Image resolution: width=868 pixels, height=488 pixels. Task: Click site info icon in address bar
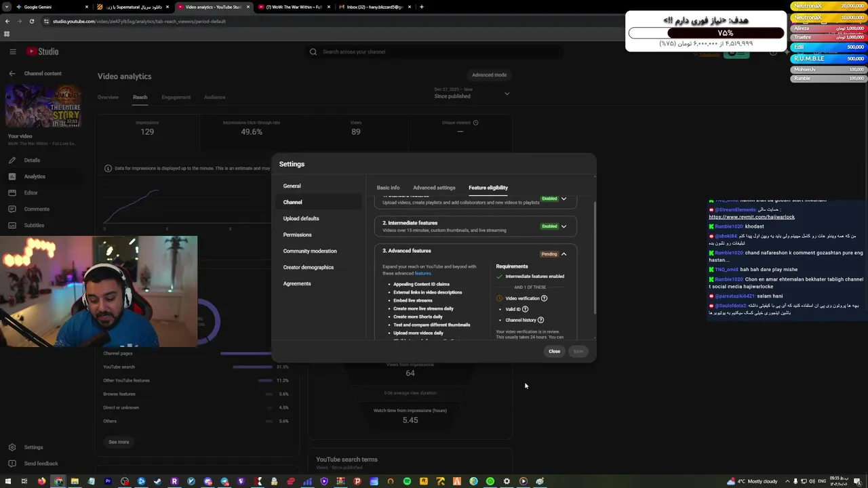coord(46,21)
